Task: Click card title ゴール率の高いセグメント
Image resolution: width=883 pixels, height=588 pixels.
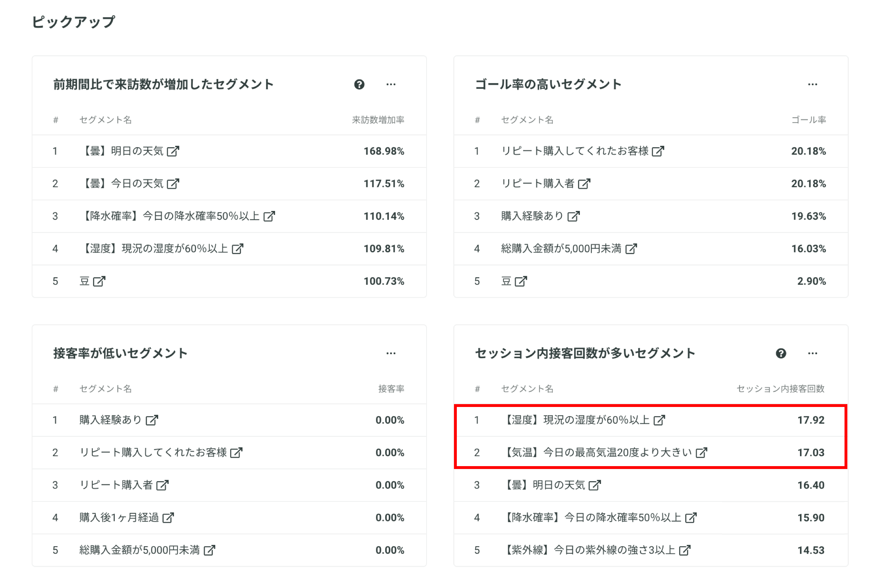Action: tap(548, 84)
